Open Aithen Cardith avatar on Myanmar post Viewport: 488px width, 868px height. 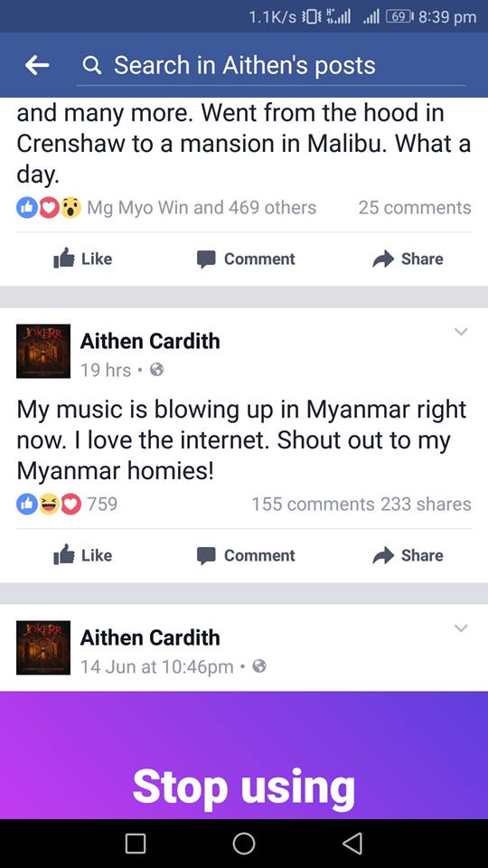[43, 351]
